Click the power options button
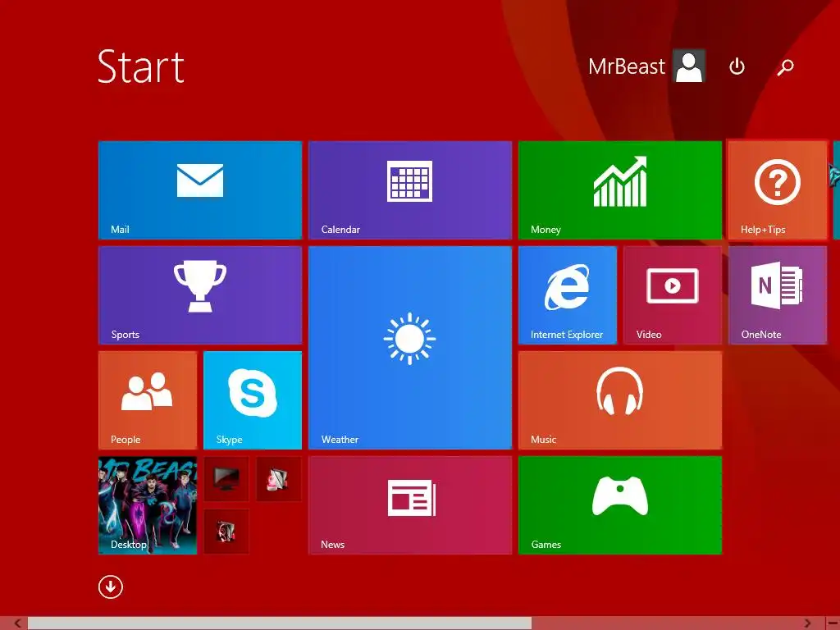Viewport: 840px width, 630px height. [737, 66]
